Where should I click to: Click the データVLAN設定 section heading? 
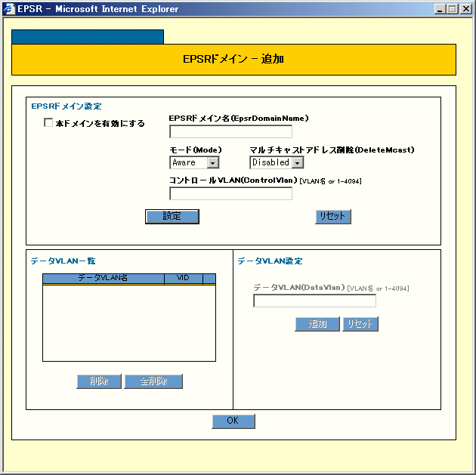(x=270, y=261)
